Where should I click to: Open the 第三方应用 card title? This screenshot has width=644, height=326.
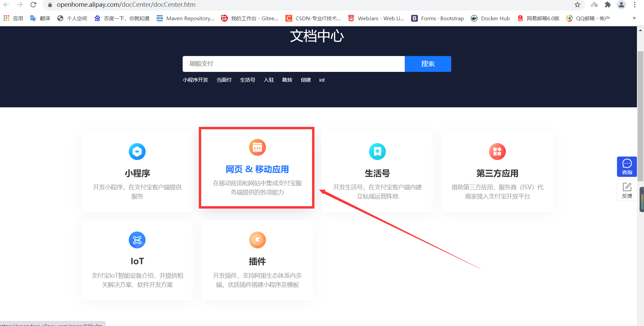[497, 173]
